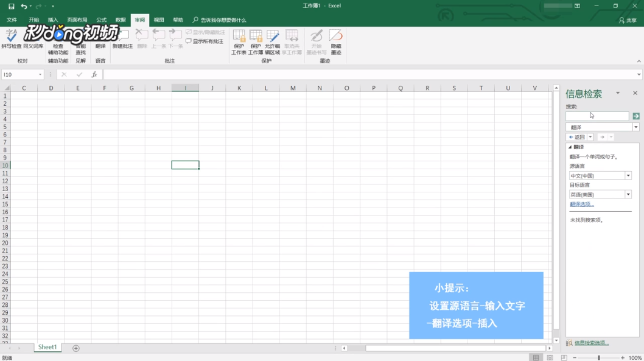Viewport: 644px width, 361px height.
Task: Switch to 开始 home tab
Action: pos(33,20)
